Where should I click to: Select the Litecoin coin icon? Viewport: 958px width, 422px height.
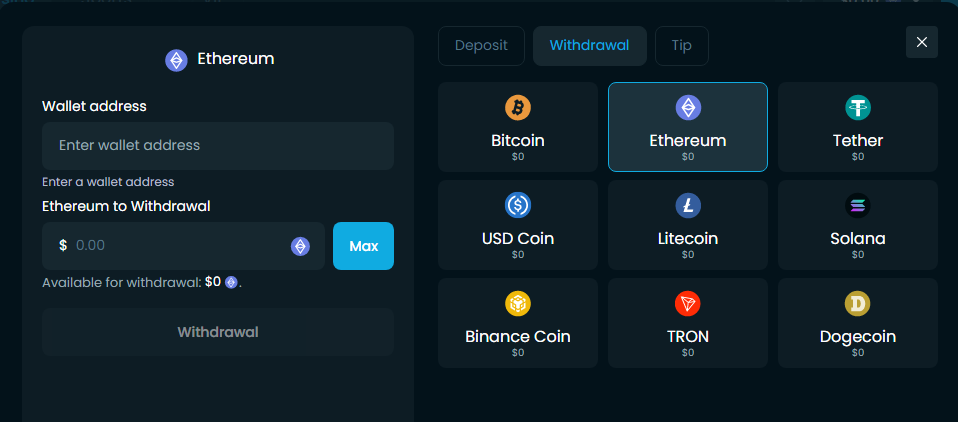pos(688,205)
